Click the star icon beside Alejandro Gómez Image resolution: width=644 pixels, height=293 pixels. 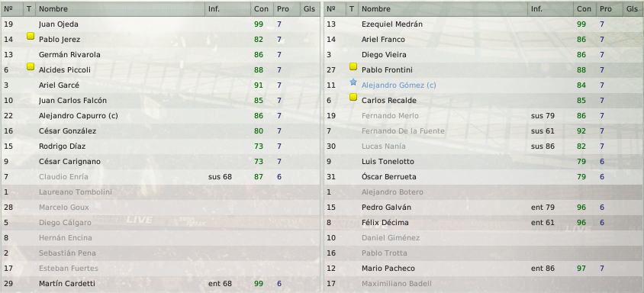click(353, 82)
